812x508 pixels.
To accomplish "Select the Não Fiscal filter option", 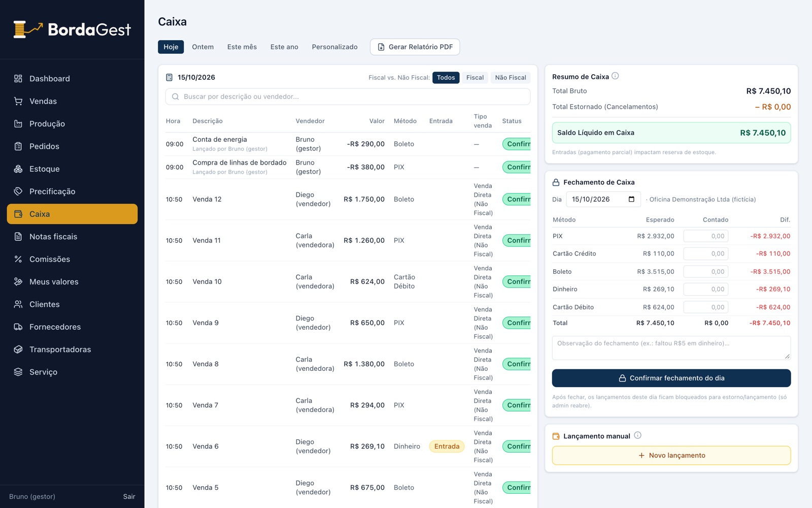I will point(511,78).
